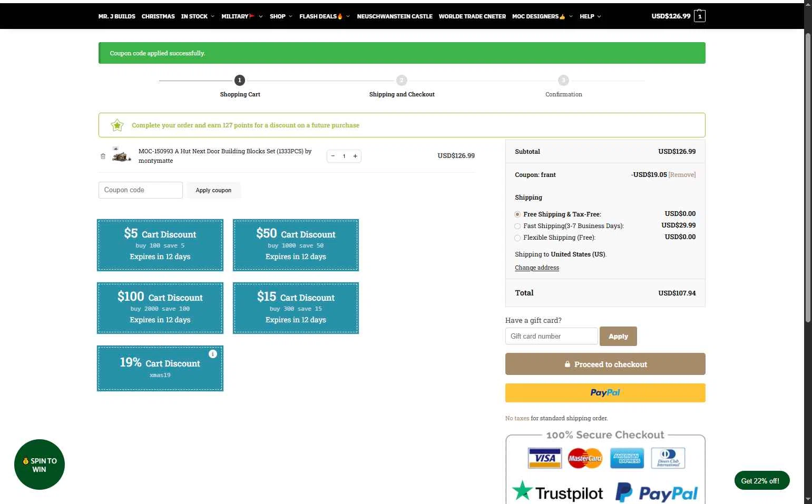Click Change address link

537,268
